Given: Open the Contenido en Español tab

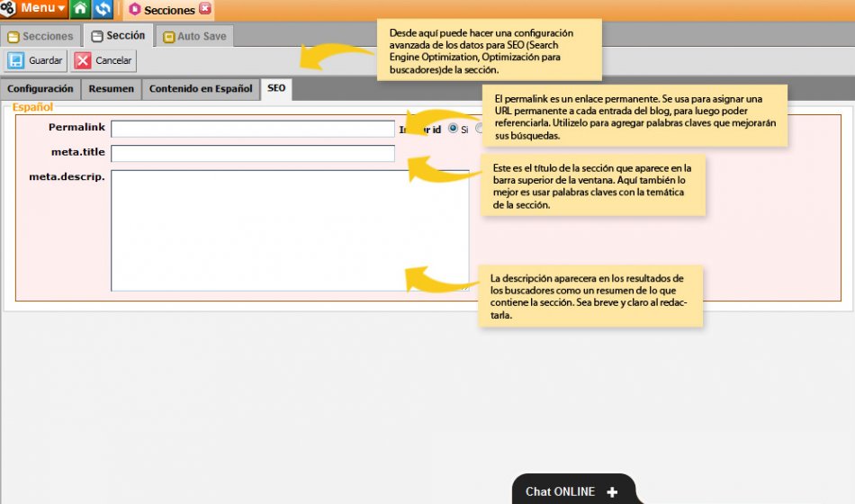Looking at the screenshot, I should click(x=201, y=89).
